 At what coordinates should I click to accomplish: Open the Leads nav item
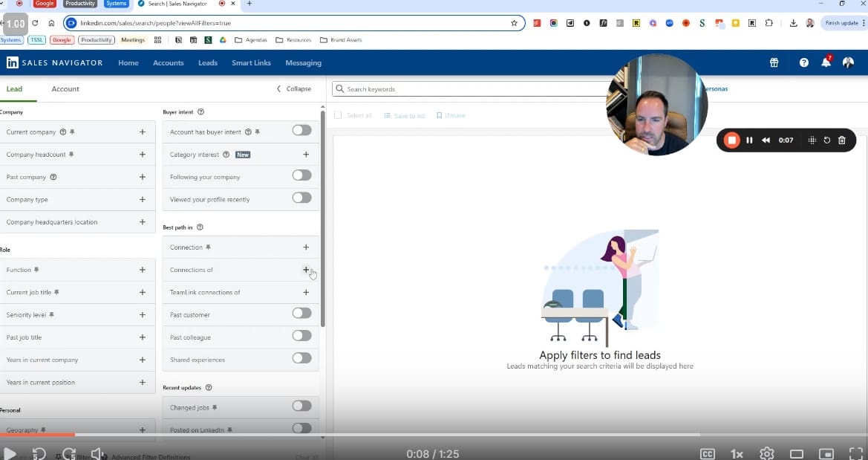(x=208, y=62)
